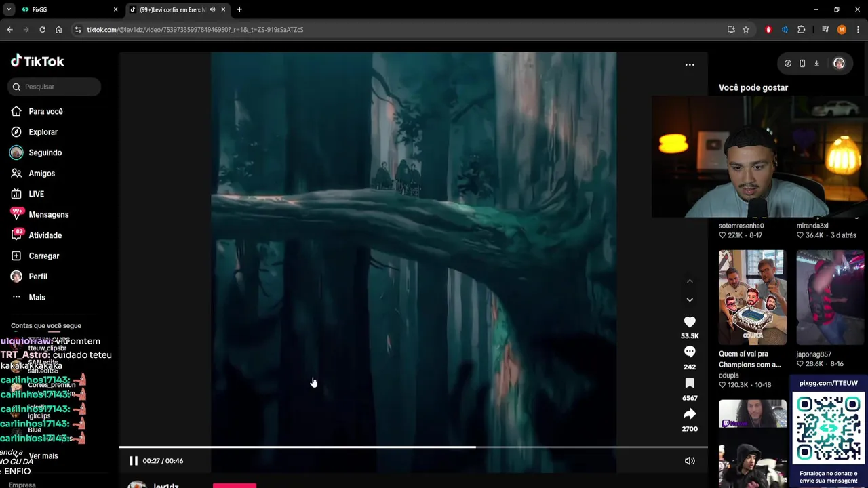Click the pink button below the video
This screenshot has width=868, height=488.
pyautogui.click(x=235, y=485)
